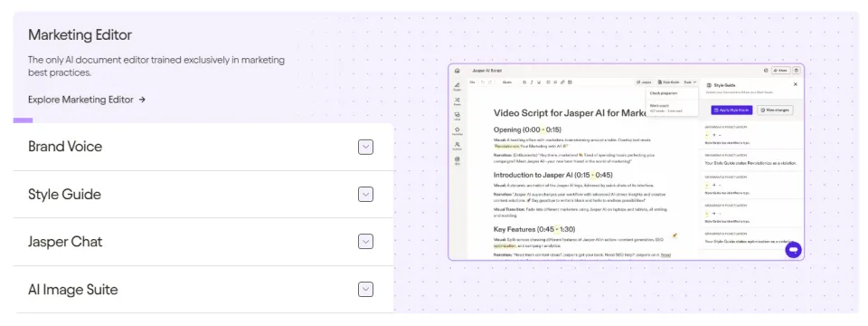Click the icon right of Share button
Screen dimensions: 868x326
click(x=796, y=71)
